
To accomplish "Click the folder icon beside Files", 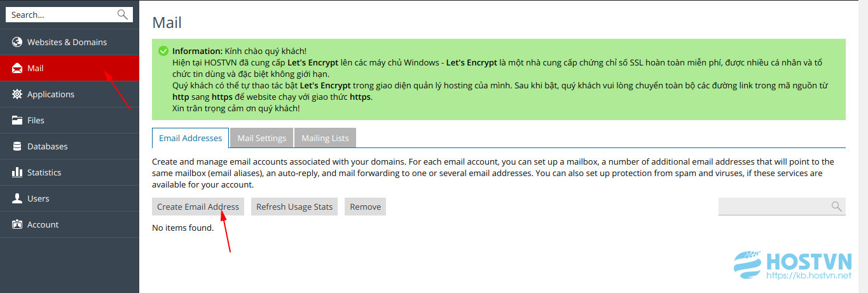I will pos(17,120).
